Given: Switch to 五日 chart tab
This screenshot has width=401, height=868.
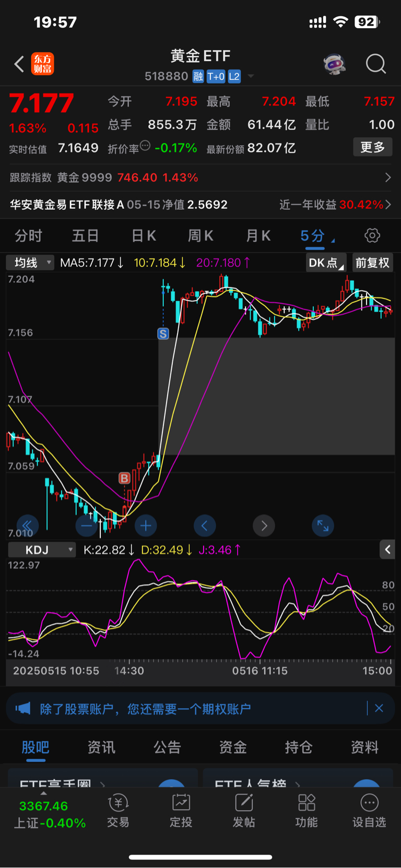Looking at the screenshot, I should coord(85,236).
